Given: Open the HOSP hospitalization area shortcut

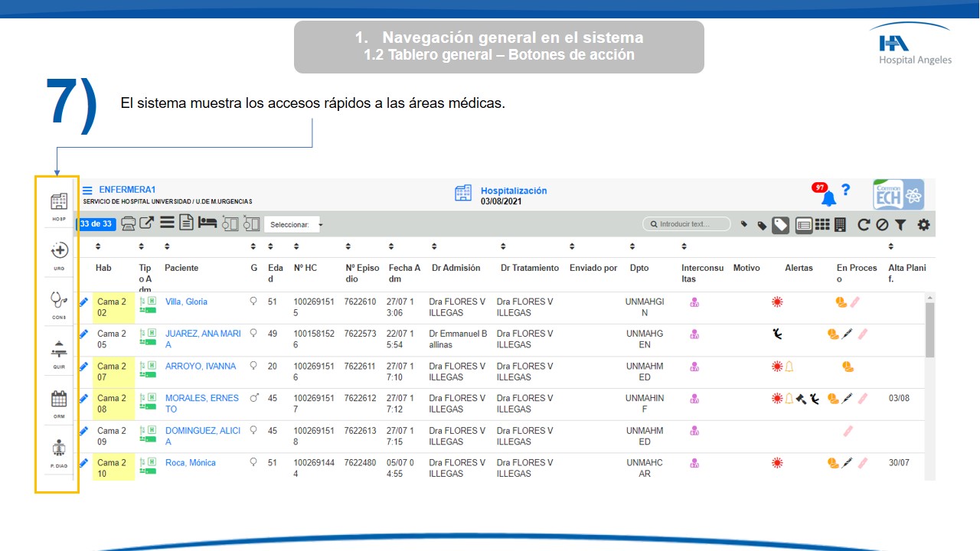Looking at the screenshot, I should pyautogui.click(x=59, y=203).
